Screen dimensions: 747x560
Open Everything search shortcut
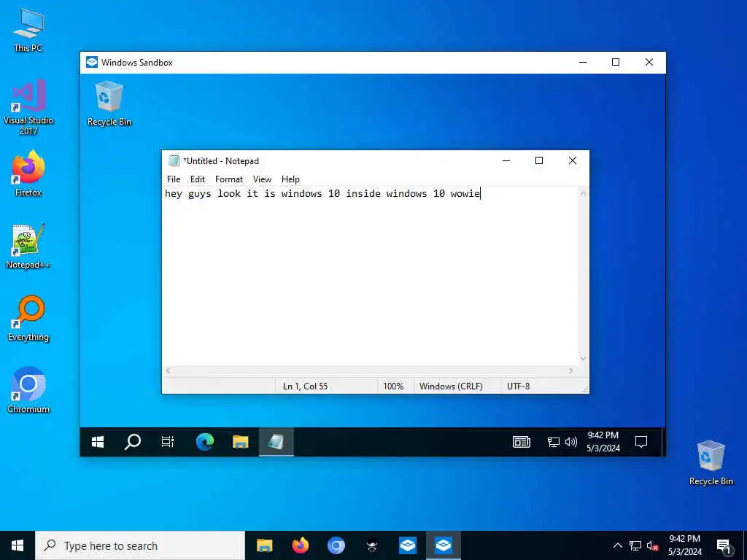point(28,318)
